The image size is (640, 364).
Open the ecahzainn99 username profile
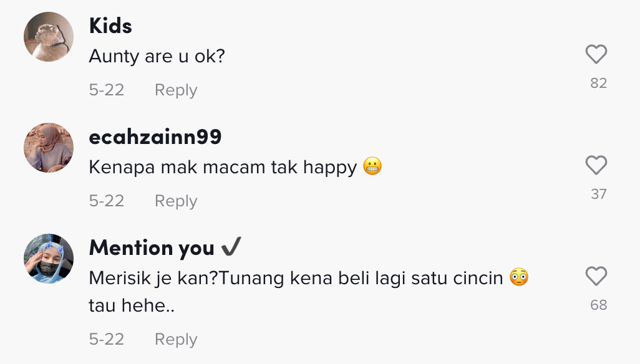click(x=155, y=136)
